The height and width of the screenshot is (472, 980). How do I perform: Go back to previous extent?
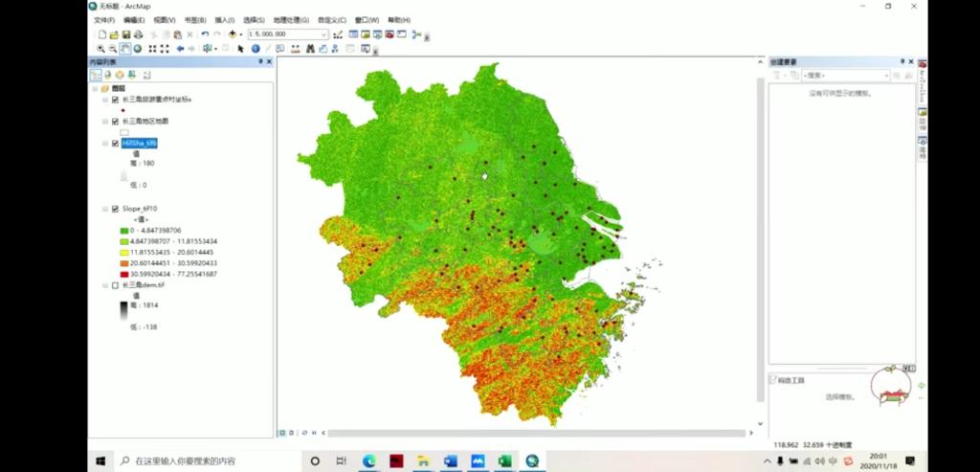180,49
